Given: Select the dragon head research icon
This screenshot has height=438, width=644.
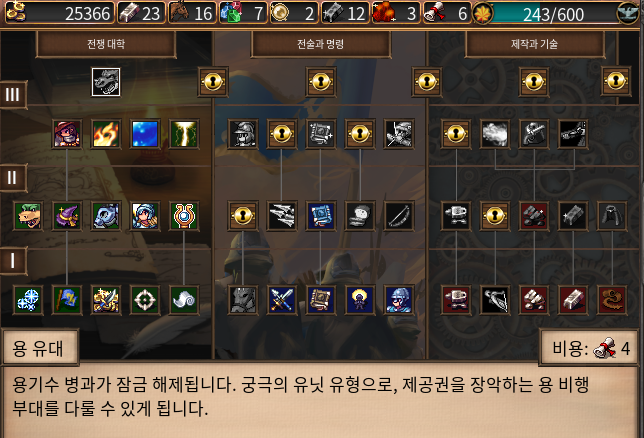Looking at the screenshot, I should [106, 82].
